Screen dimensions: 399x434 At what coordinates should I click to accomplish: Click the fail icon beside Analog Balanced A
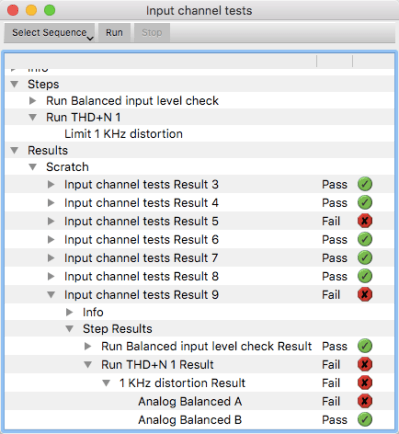coord(365,401)
